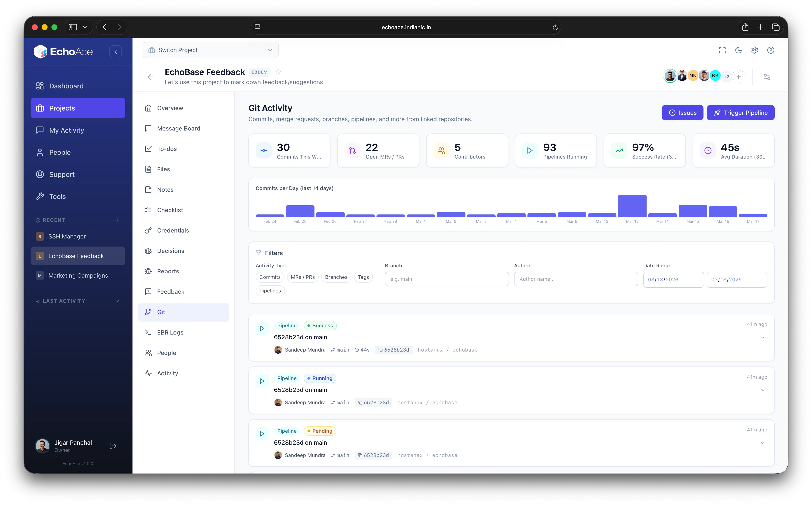Screen dimensions: 812x505
Task: Open project settings sliders icon
Action: coord(767,77)
